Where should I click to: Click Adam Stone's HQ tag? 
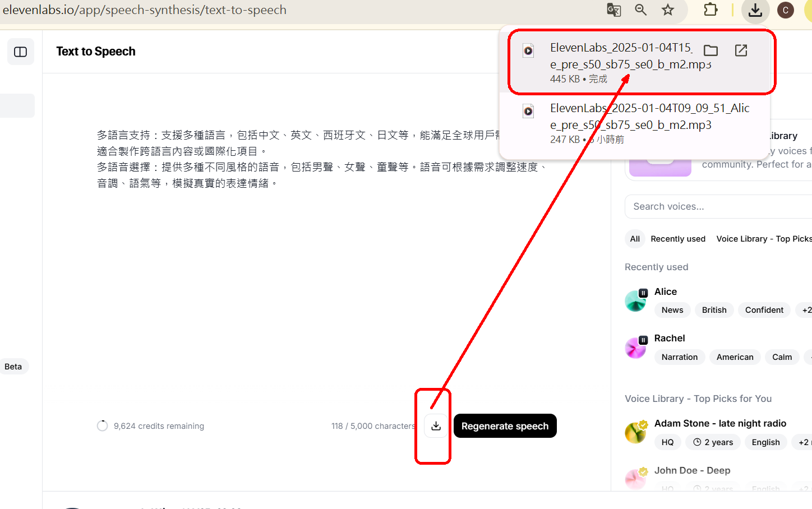(667, 442)
